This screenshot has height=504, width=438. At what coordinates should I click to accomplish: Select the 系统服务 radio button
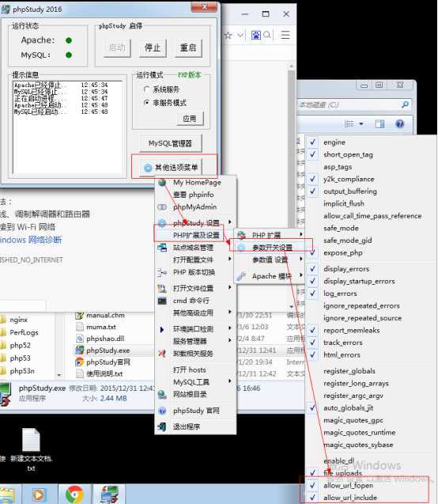click(147, 89)
